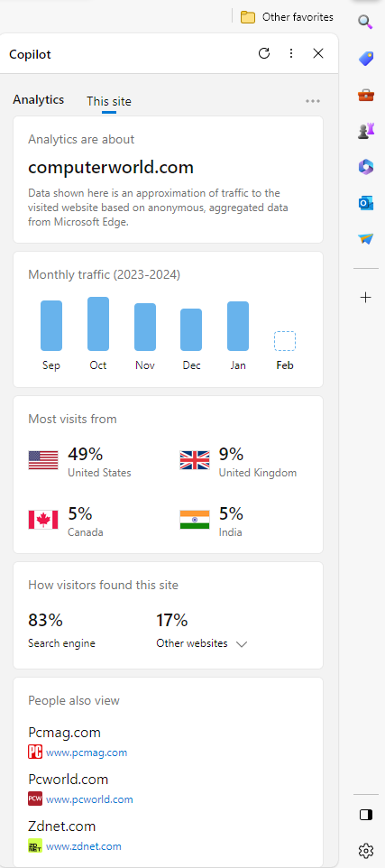Open the Microsoft 365 sidebar icon
385x868 pixels.
coord(366,167)
